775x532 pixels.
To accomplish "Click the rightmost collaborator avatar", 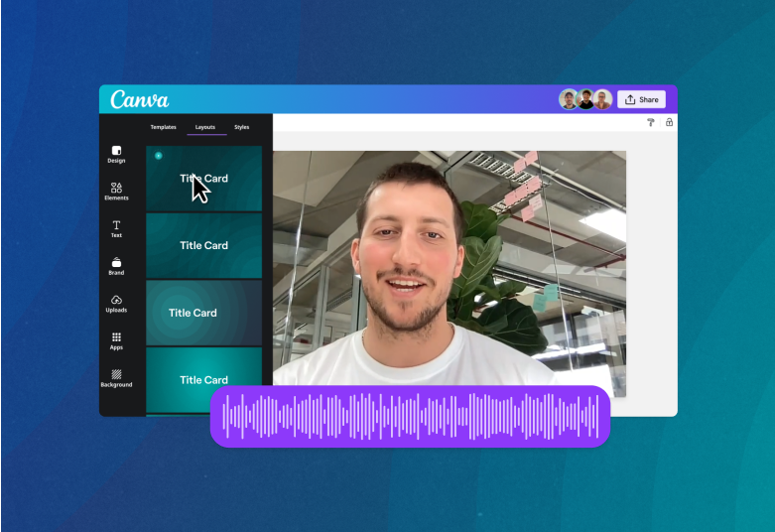I will (x=602, y=99).
